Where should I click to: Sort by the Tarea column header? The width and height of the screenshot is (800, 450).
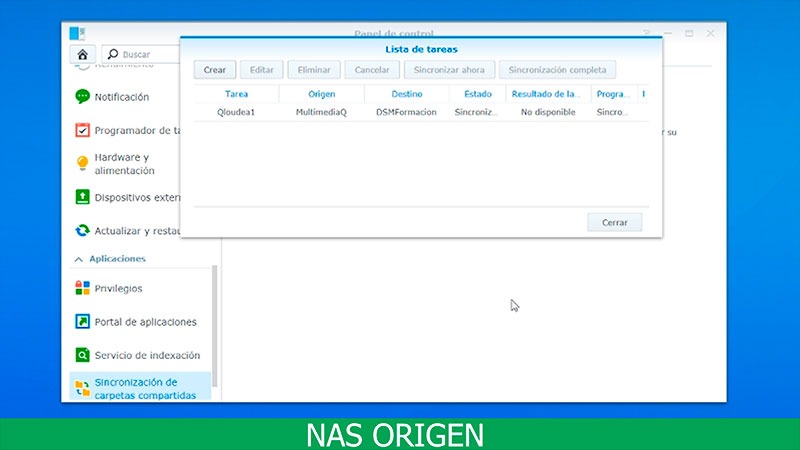(236, 94)
